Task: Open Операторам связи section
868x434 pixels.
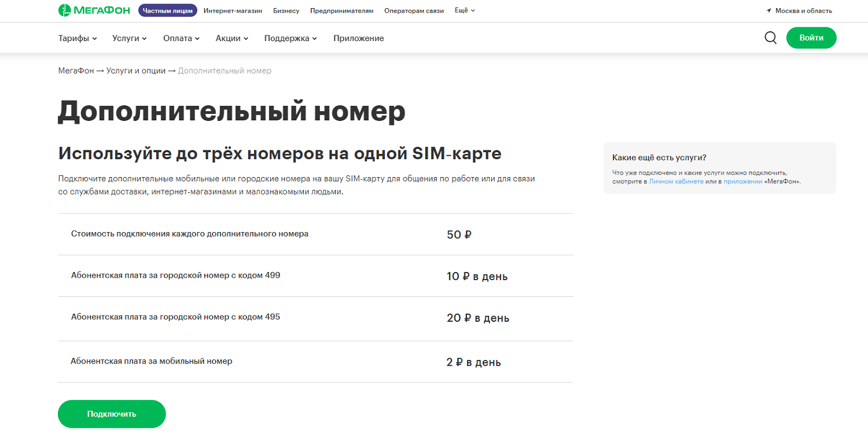Action: tap(414, 11)
